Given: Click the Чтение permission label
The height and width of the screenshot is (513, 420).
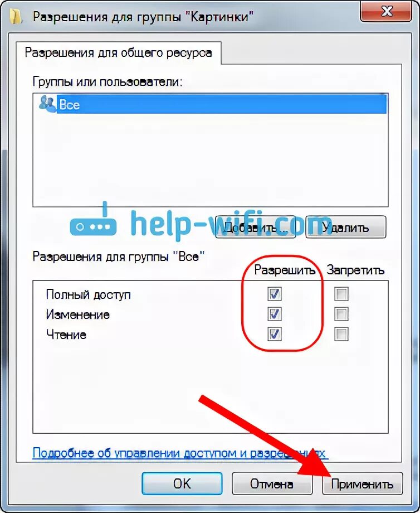Looking at the screenshot, I should click(66, 335).
